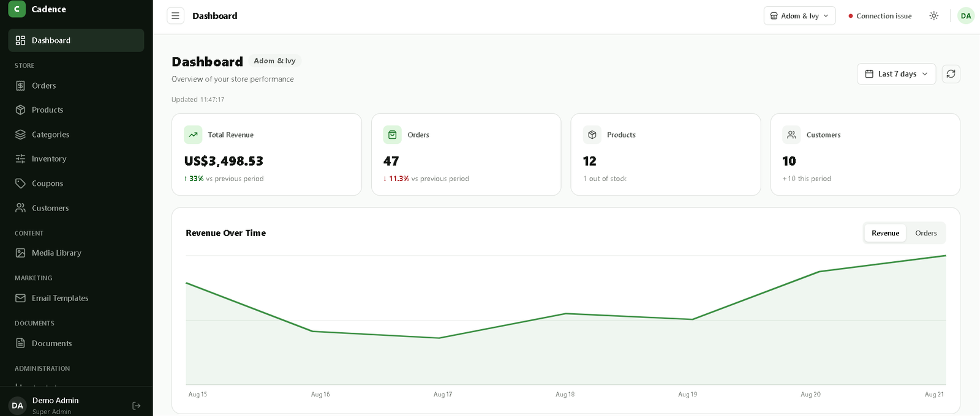This screenshot has width=980, height=416.
Task: Open Dashboard in the sidebar
Action: [x=76, y=40]
